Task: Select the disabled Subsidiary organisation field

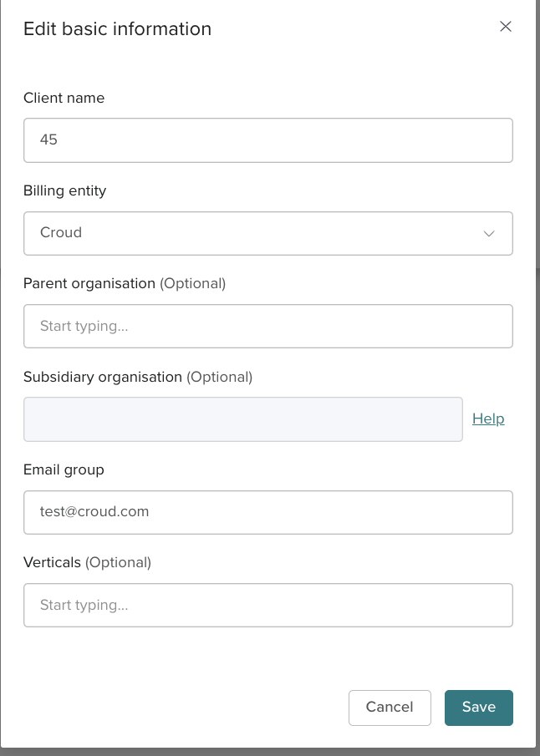Action: (x=242, y=419)
